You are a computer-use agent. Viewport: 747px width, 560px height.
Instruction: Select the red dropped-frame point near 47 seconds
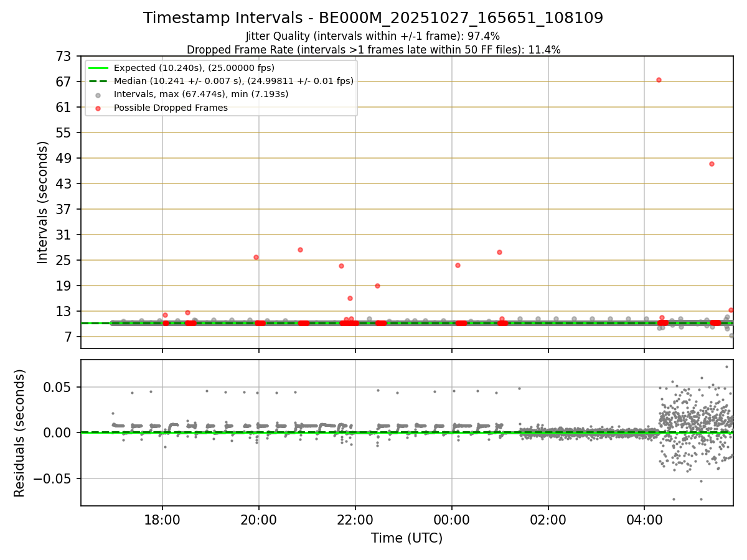point(712,164)
